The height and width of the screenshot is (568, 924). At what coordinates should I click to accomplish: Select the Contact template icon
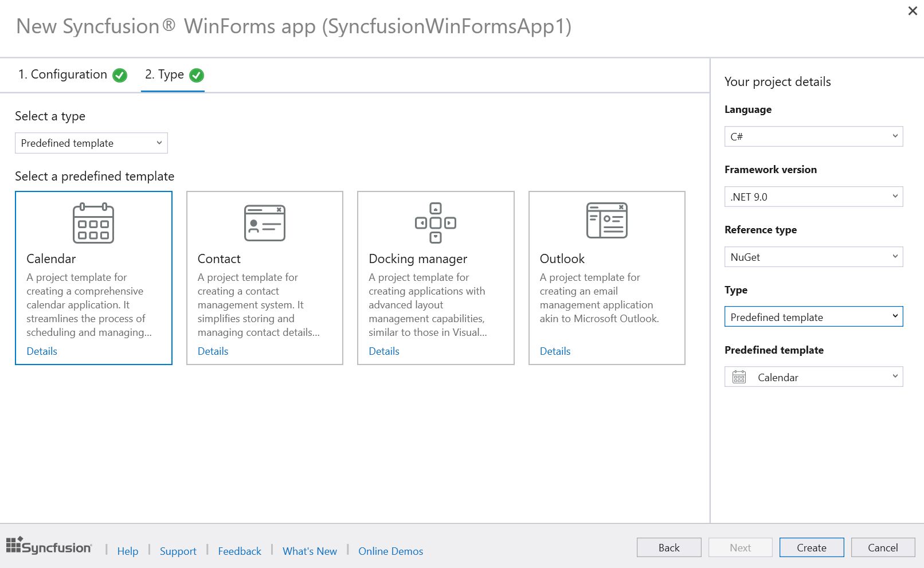[x=265, y=223]
